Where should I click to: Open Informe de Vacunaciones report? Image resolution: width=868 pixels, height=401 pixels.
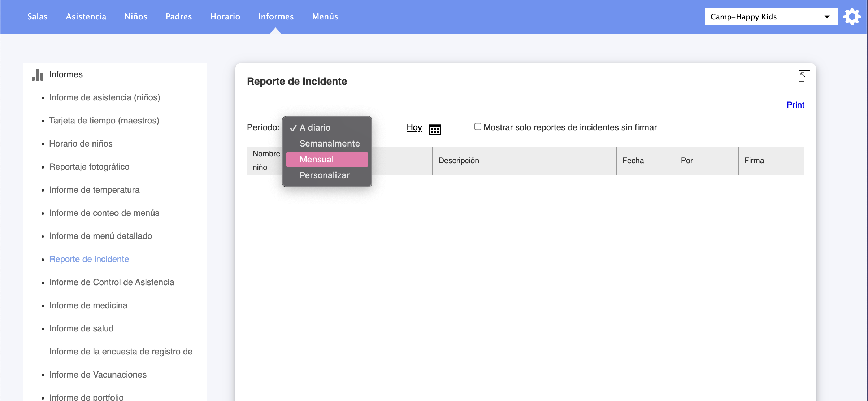[x=98, y=375]
